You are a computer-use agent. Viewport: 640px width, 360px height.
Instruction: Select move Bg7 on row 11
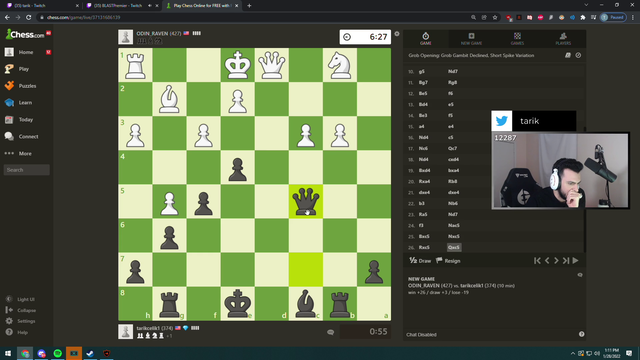coord(423,82)
